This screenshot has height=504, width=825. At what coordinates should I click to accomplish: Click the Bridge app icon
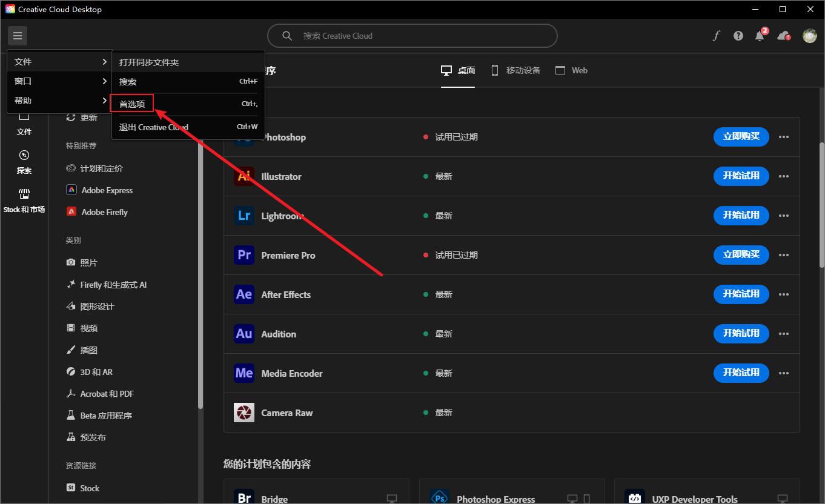[x=244, y=498]
